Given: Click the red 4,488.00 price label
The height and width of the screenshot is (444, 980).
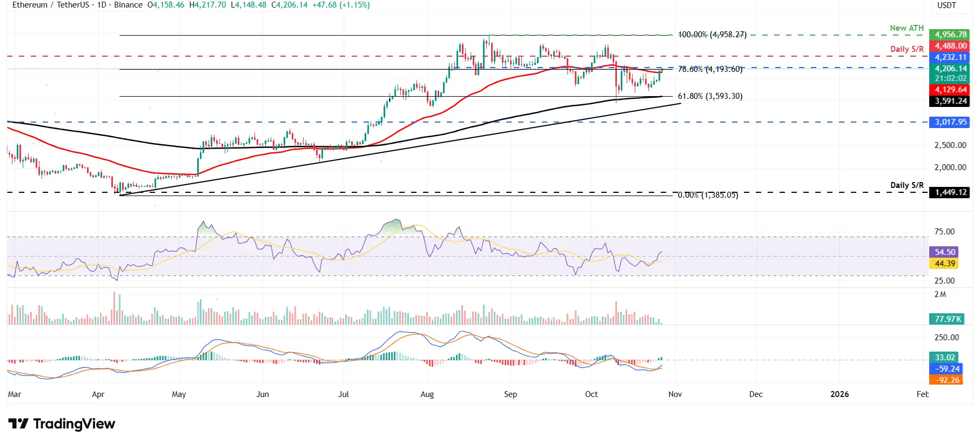Looking at the screenshot, I should [x=950, y=46].
